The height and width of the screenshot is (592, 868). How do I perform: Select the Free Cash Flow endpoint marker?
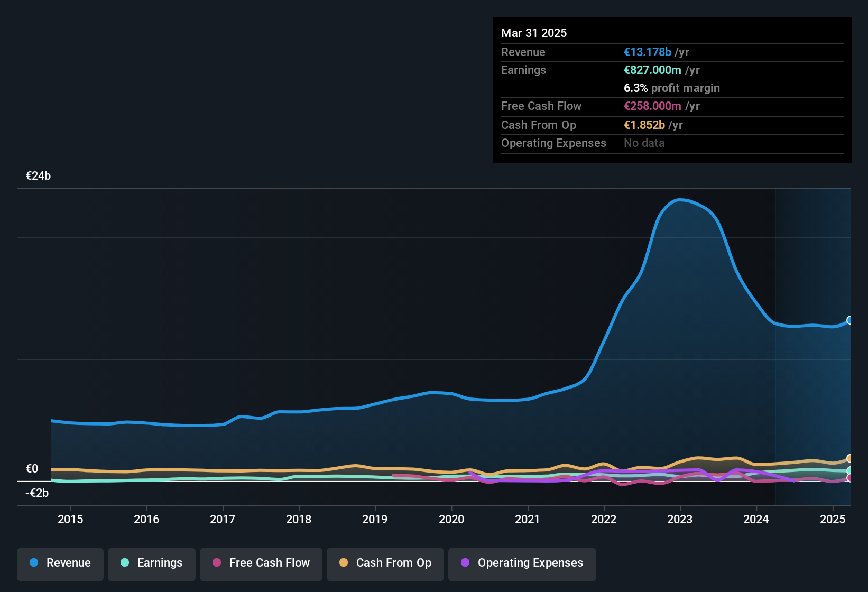[x=850, y=478]
